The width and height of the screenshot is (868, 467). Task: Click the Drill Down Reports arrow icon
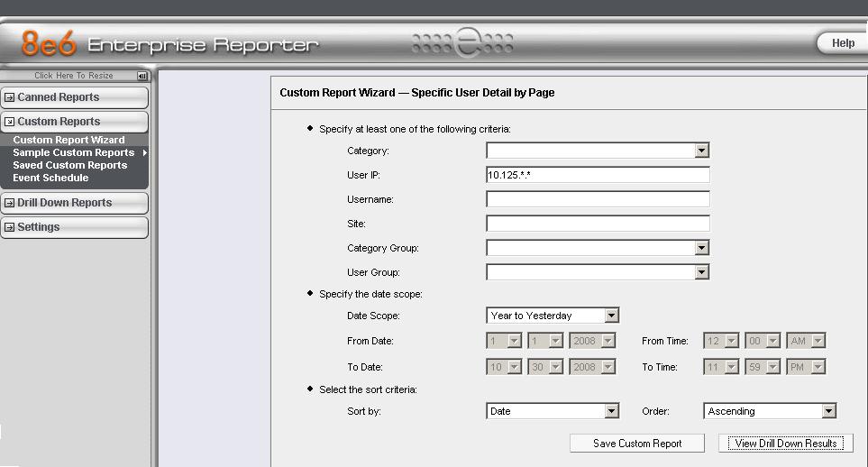click(10, 203)
